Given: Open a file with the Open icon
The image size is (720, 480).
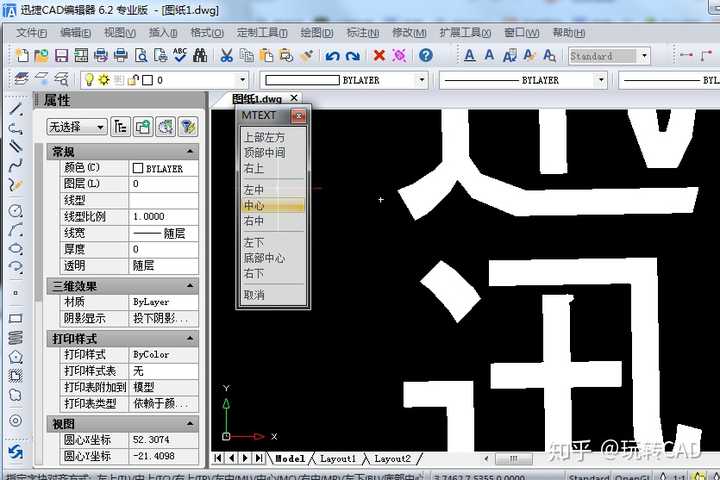Looking at the screenshot, I should tap(41, 56).
